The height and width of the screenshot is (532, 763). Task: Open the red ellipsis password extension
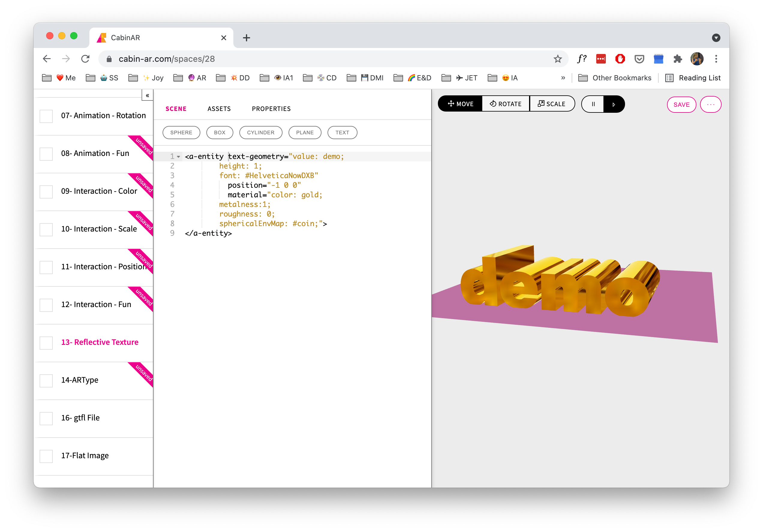click(x=601, y=59)
